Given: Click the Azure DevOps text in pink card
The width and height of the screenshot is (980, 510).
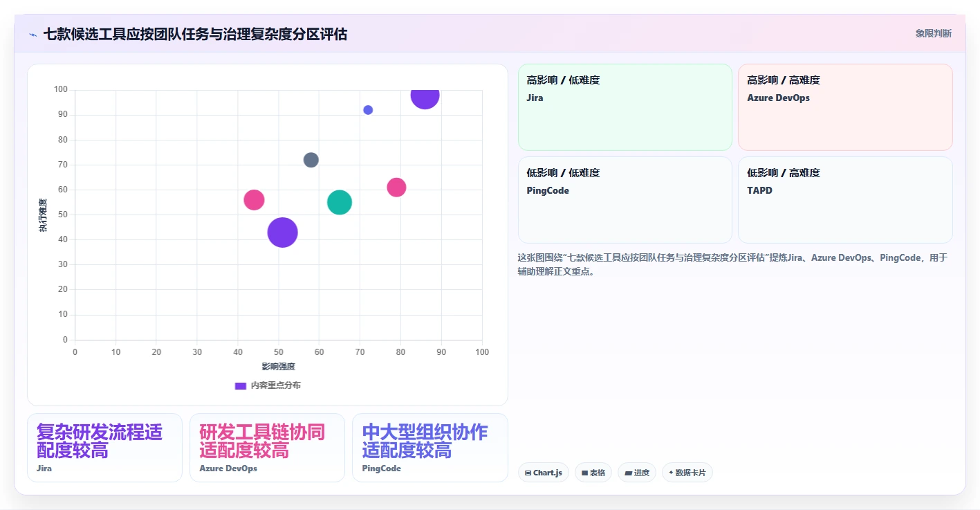Looking at the screenshot, I should (778, 98).
